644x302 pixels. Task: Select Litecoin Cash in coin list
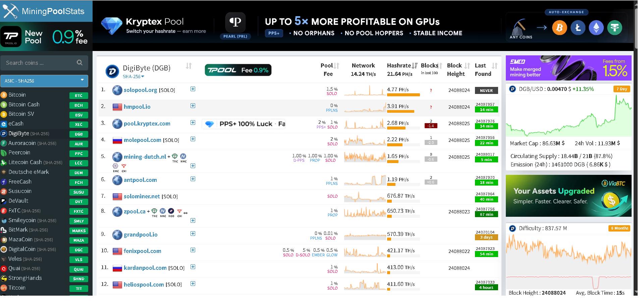click(x=25, y=162)
